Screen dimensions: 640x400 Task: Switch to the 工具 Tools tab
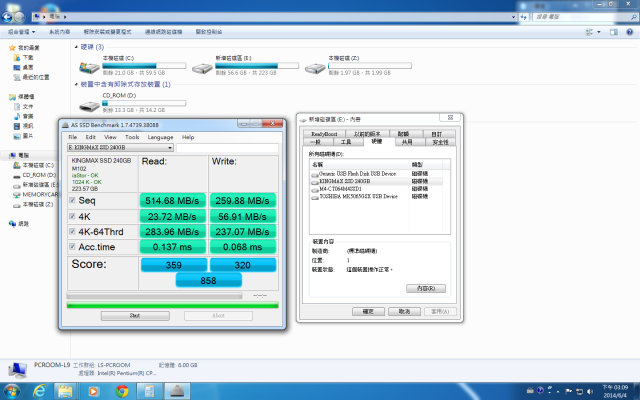coord(346,142)
